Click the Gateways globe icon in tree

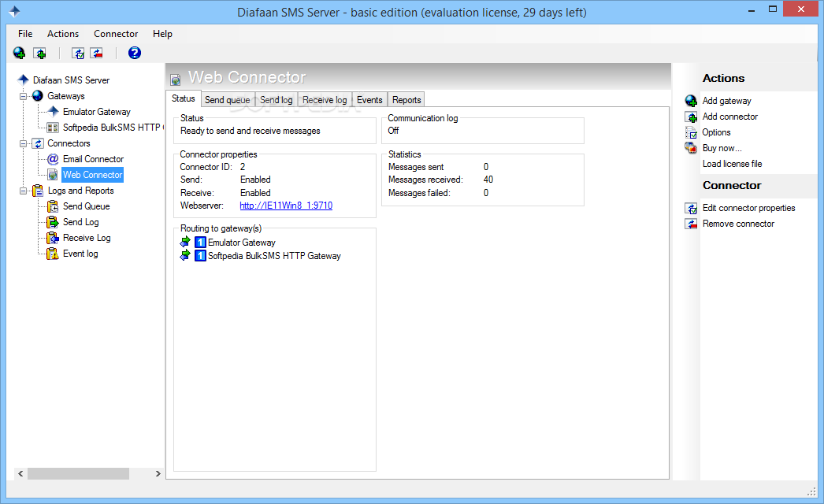pyautogui.click(x=37, y=95)
